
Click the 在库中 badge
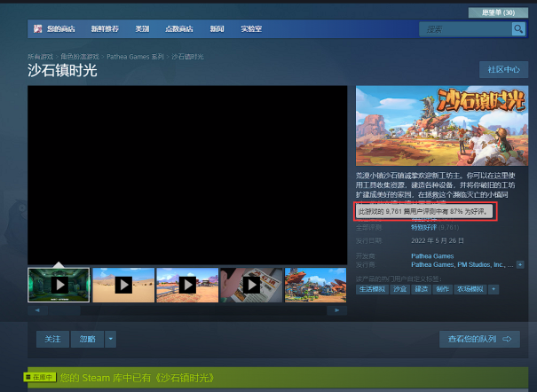point(40,377)
